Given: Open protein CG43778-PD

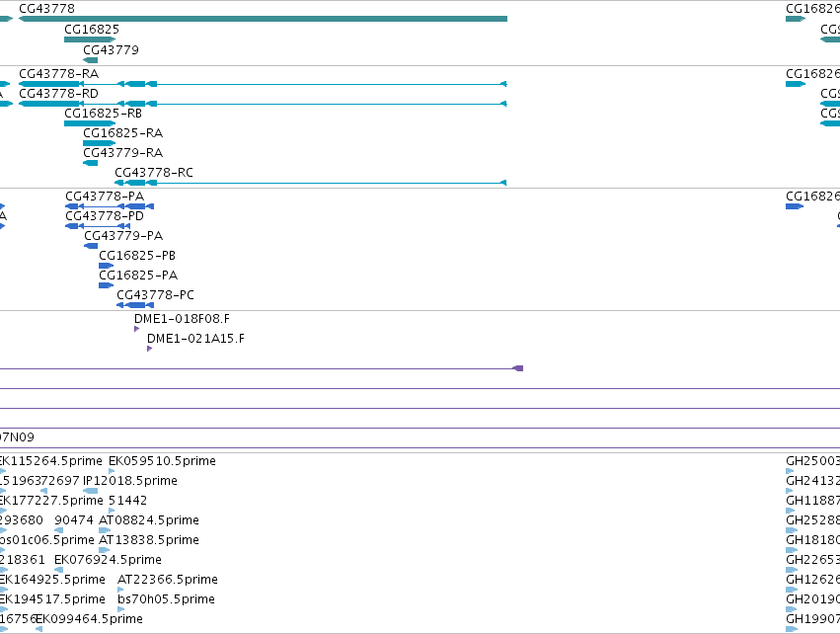Looking at the screenshot, I should [105, 216].
